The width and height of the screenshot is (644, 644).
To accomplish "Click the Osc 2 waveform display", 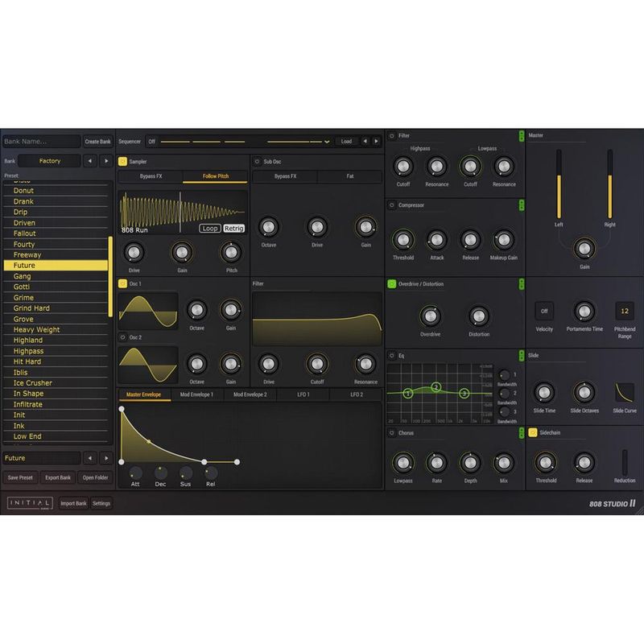I will pos(148,365).
